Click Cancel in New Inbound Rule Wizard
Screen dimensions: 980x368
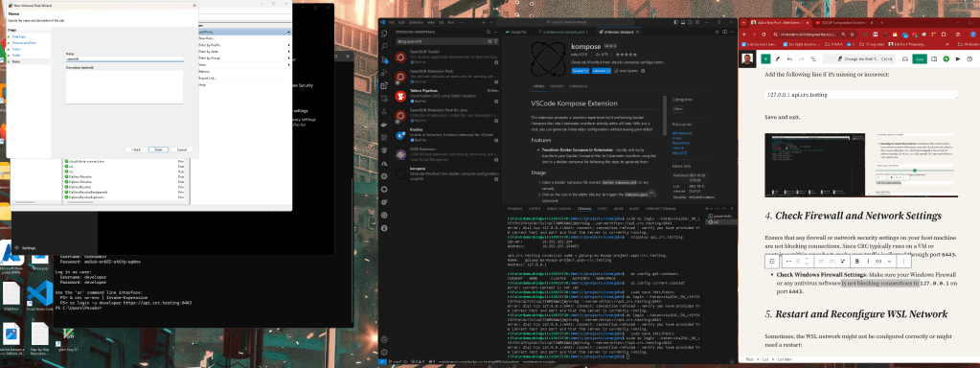pos(182,149)
